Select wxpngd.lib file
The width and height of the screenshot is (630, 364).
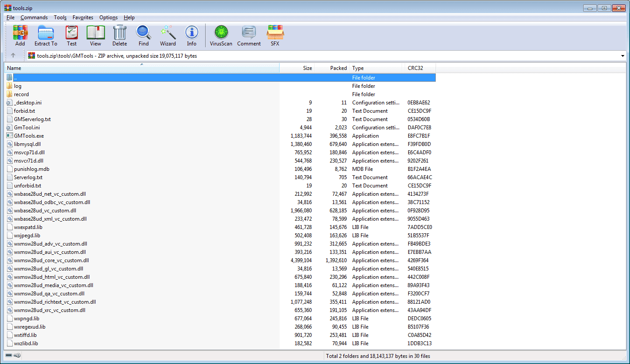pyautogui.click(x=27, y=319)
